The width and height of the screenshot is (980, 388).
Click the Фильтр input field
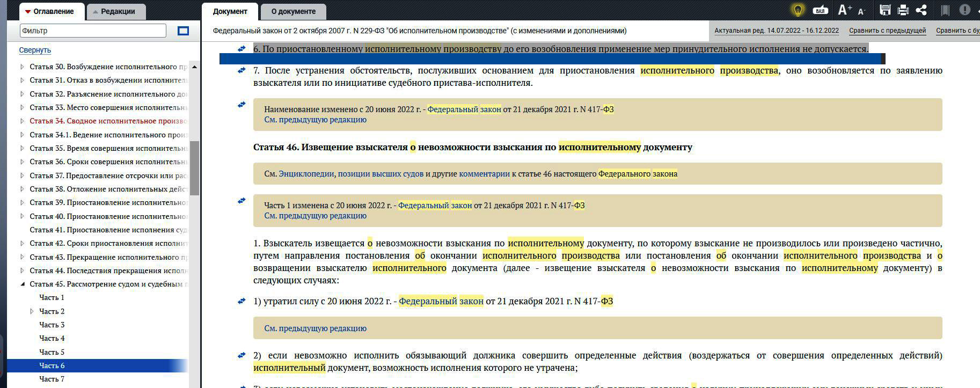tap(93, 31)
